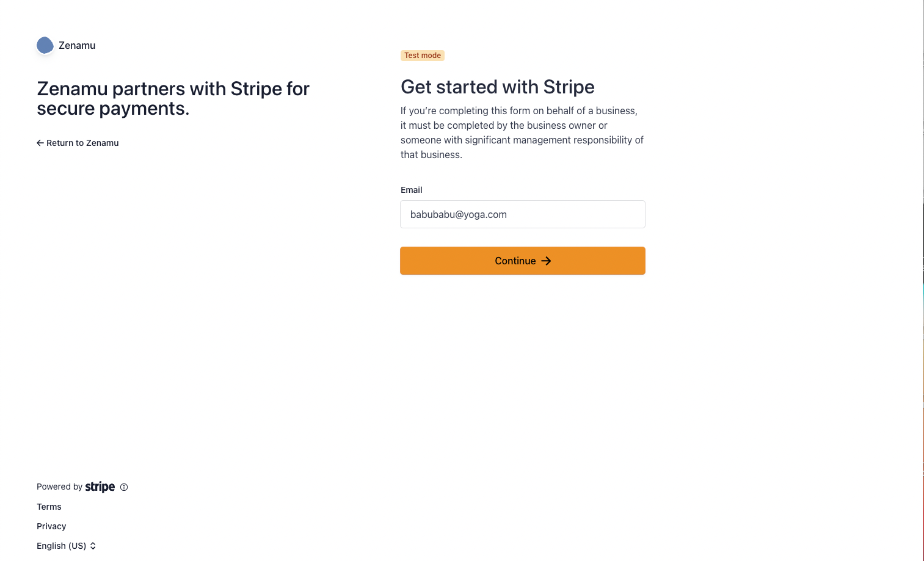Open the Terms link
Image resolution: width=924 pixels, height=561 pixels.
[49, 507]
